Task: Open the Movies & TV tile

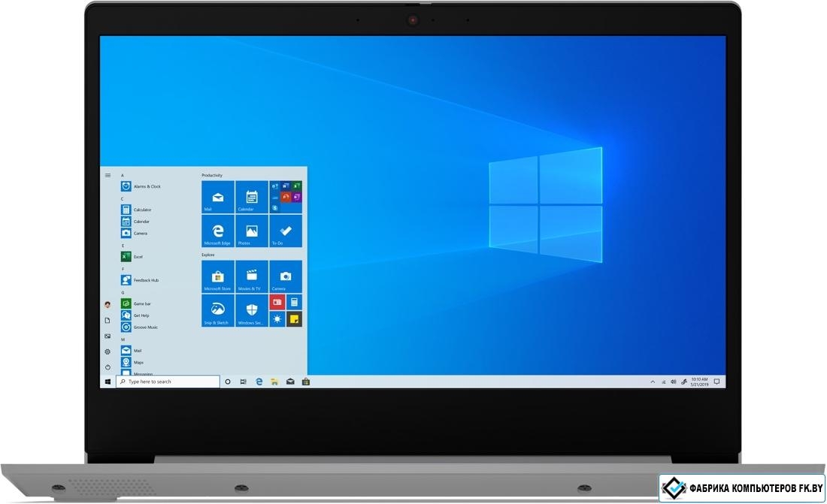Action: pyautogui.click(x=252, y=276)
